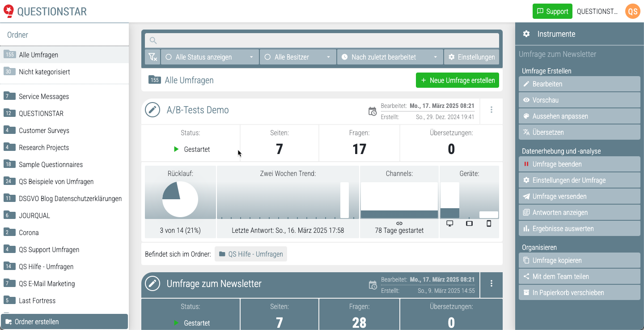The image size is (644, 330).
Task: Click Vorschau in Instrumente panel
Action: tap(580, 100)
